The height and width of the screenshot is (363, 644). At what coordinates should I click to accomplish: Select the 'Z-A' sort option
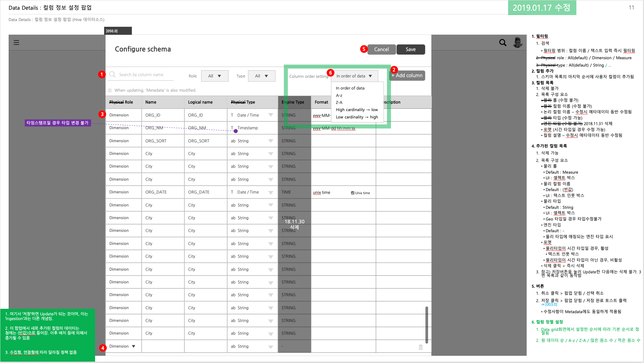pos(339,102)
